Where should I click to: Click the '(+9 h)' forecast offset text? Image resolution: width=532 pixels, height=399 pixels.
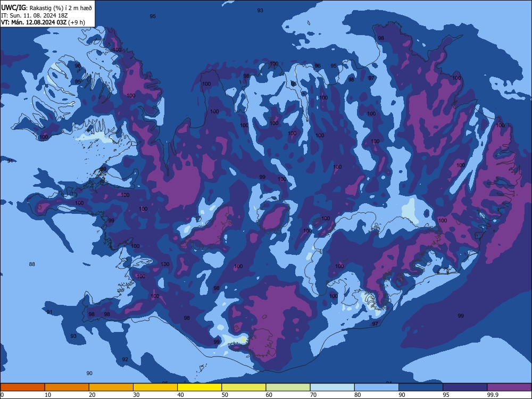tap(77, 22)
